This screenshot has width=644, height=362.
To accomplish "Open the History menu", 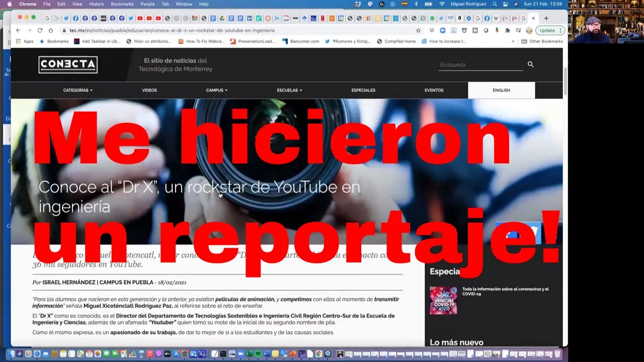I will [96, 4].
